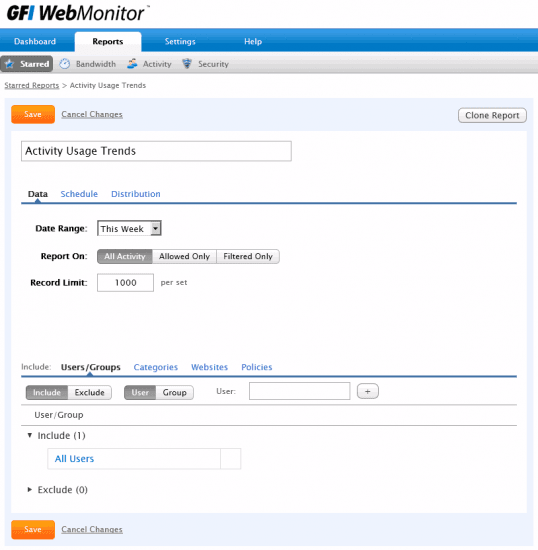This screenshot has height=550, width=538.
Task: Open the Help tab
Action: pos(253,41)
